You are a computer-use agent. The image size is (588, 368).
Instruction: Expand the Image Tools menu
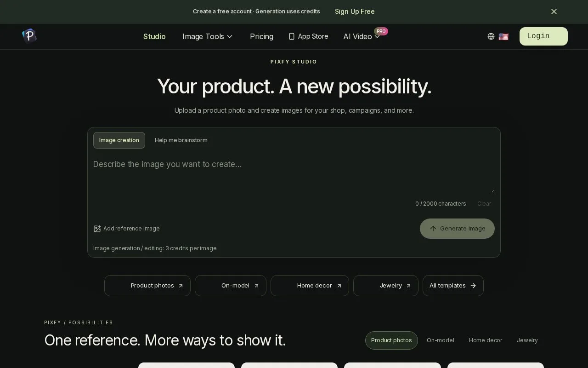208,36
